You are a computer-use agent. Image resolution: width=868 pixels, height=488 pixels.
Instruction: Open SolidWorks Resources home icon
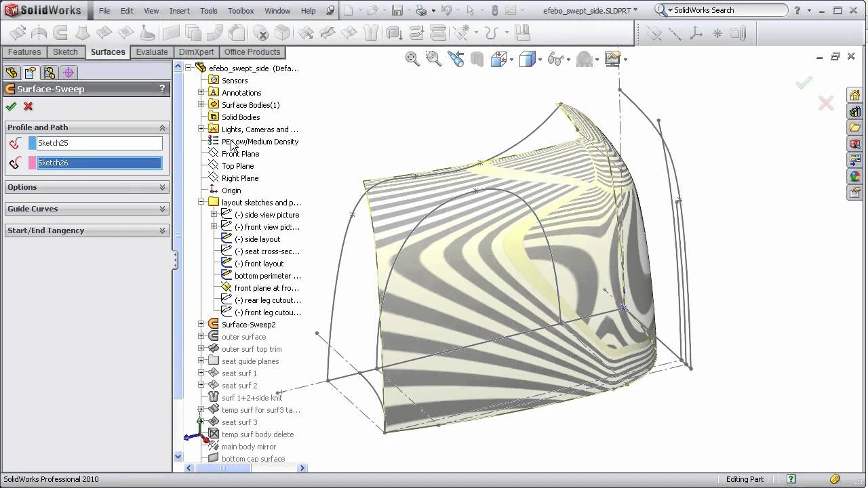click(854, 95)
